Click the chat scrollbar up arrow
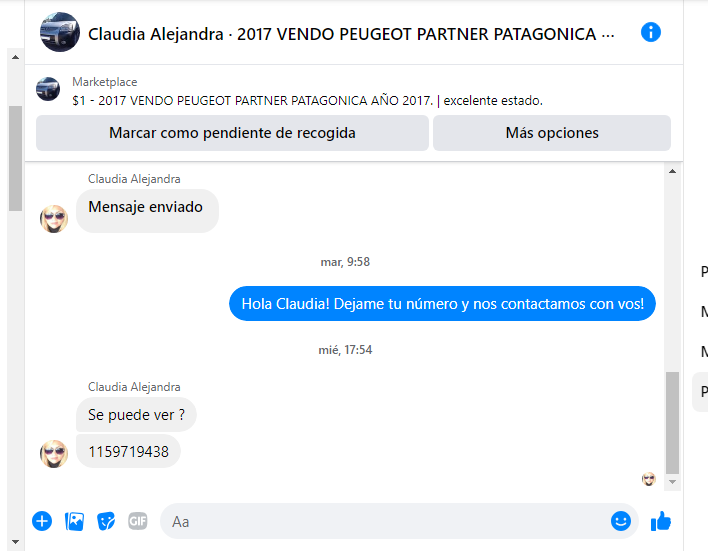The image size is (708, 551). click(x=672, y=171)
